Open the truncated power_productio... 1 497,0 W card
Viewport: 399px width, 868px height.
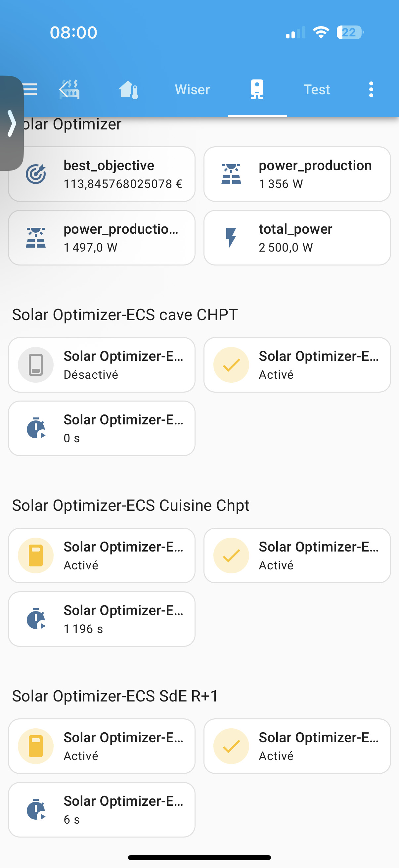102,238
